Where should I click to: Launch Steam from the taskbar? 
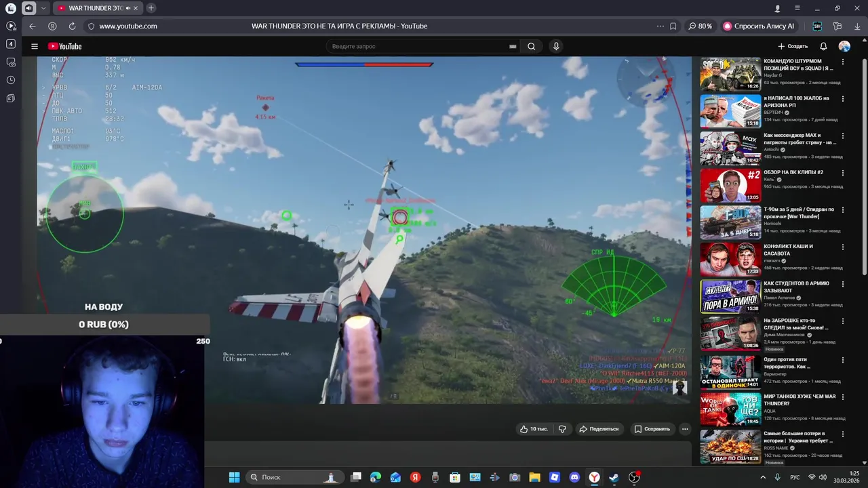(614, 477)
